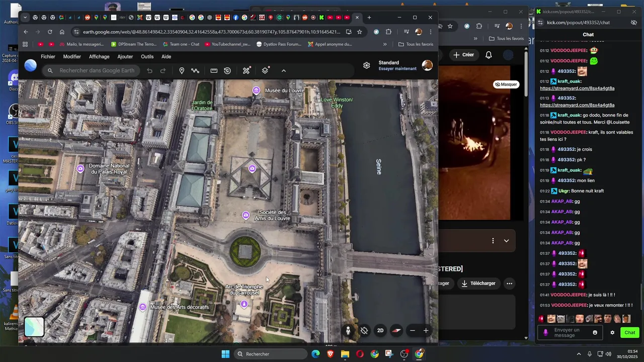Select Société des Amis du Louvre marker
This screenshot has width=644, height=362.
246,215
